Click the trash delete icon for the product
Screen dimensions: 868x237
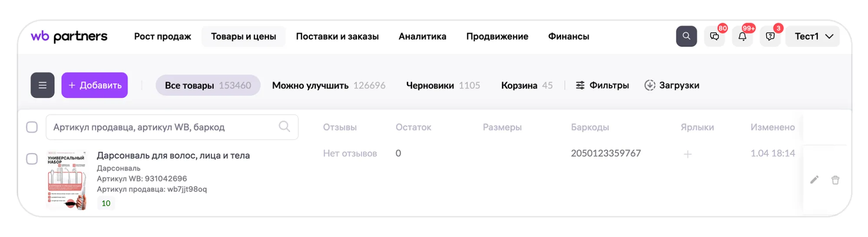coord(835,180)
